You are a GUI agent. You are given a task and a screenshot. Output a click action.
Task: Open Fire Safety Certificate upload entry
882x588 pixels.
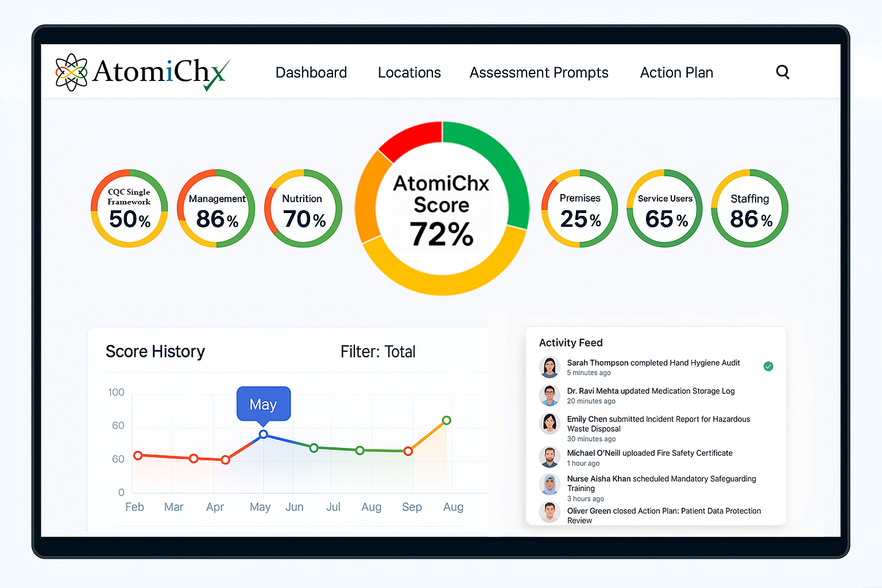656,458
